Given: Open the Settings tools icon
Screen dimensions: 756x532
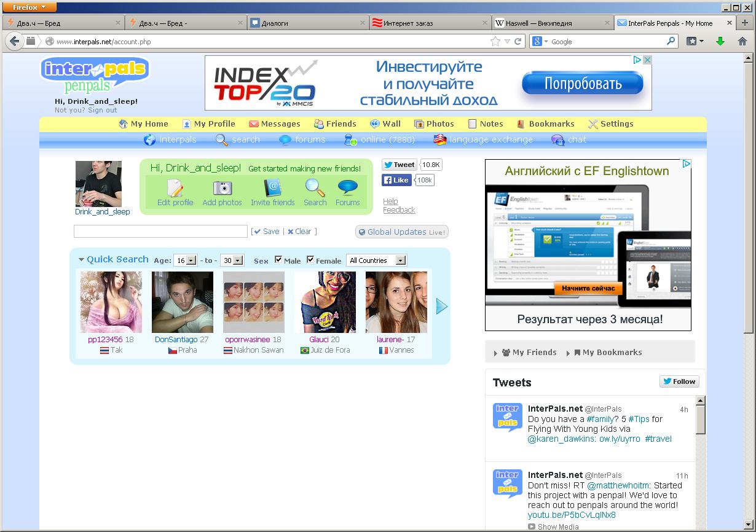Looking at the screenshot, I should pyautogui.click(x=593, y=124).
